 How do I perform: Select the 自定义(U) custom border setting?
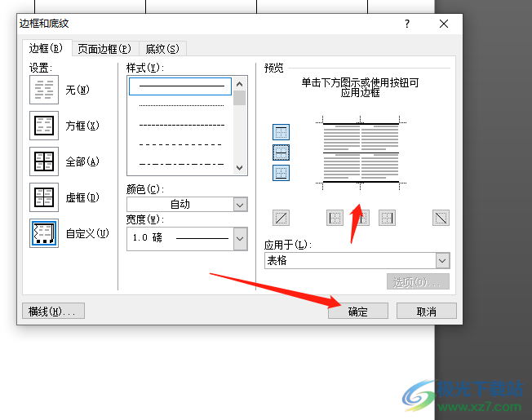[x=44, y=233]
